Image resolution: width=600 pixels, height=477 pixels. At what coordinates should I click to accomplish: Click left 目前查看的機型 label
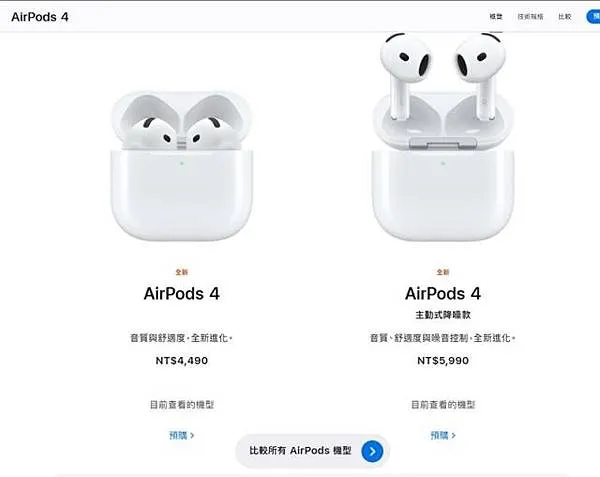(182, 404)
